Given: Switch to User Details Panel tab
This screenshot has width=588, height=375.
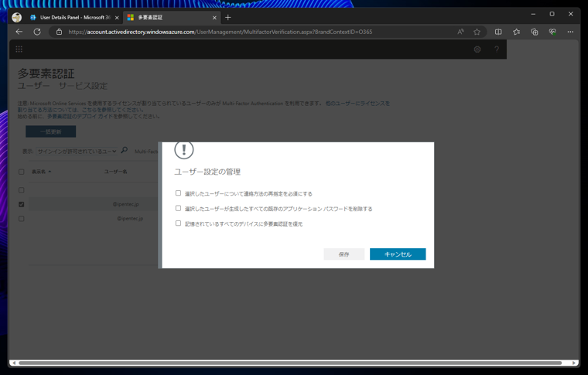Looking at the screenshot, I should (74, 18).
